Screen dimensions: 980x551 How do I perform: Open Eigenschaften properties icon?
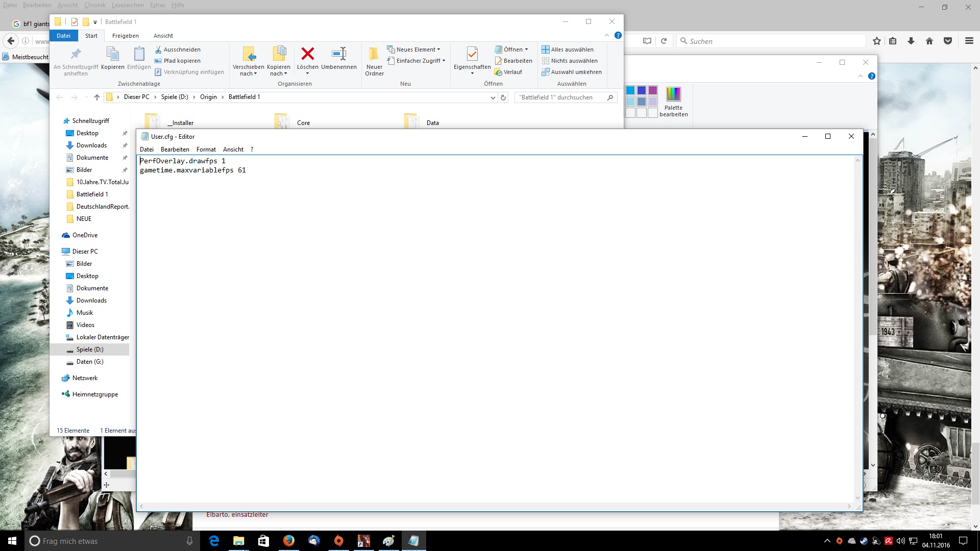472,54
